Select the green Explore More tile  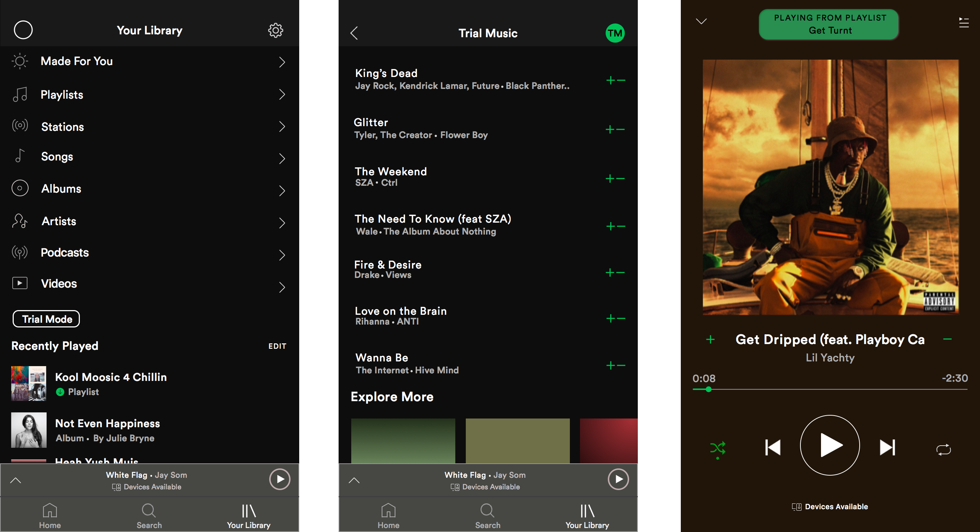coord(403,441)
